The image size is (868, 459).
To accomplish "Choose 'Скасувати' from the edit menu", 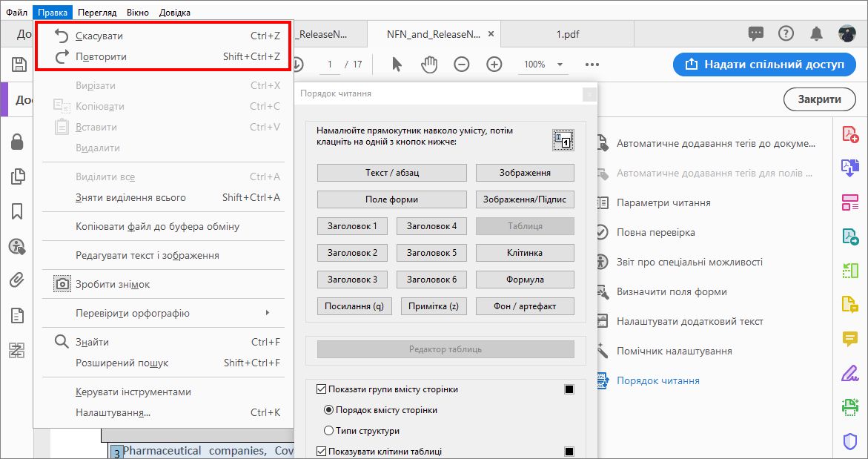I will point(164,36).
